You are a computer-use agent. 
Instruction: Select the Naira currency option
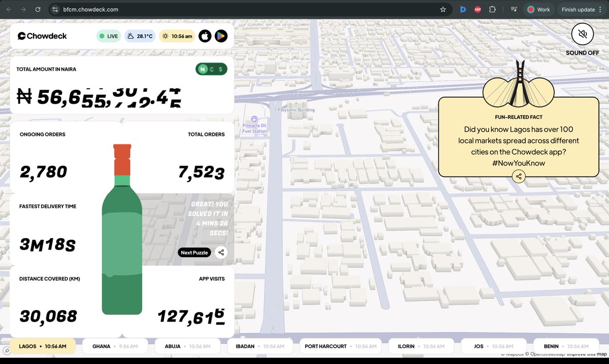(202, 69)
